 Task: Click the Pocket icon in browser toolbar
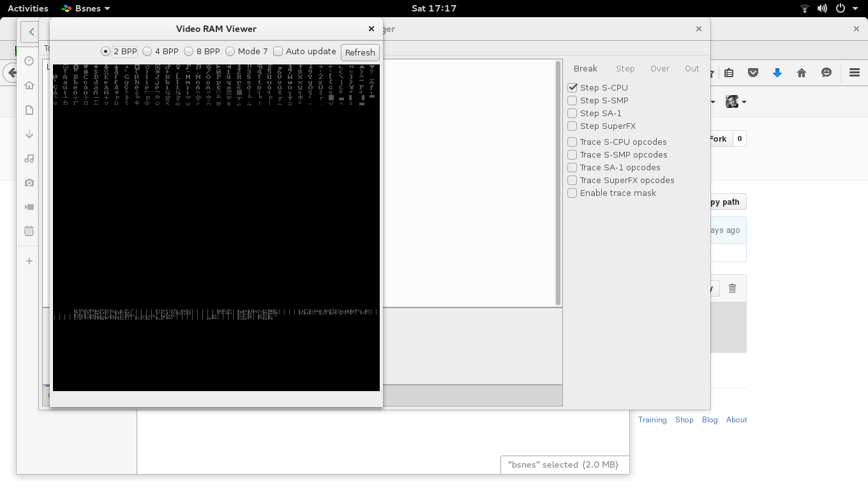click(753, 73)
